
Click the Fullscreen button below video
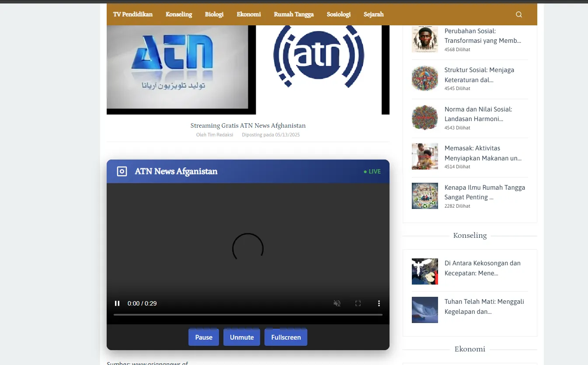tap(286, 337)
